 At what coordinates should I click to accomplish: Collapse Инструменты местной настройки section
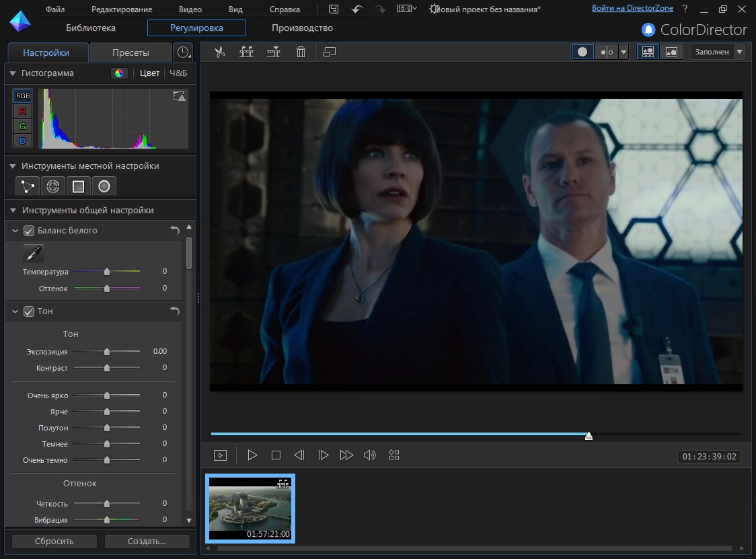point(13,166)
